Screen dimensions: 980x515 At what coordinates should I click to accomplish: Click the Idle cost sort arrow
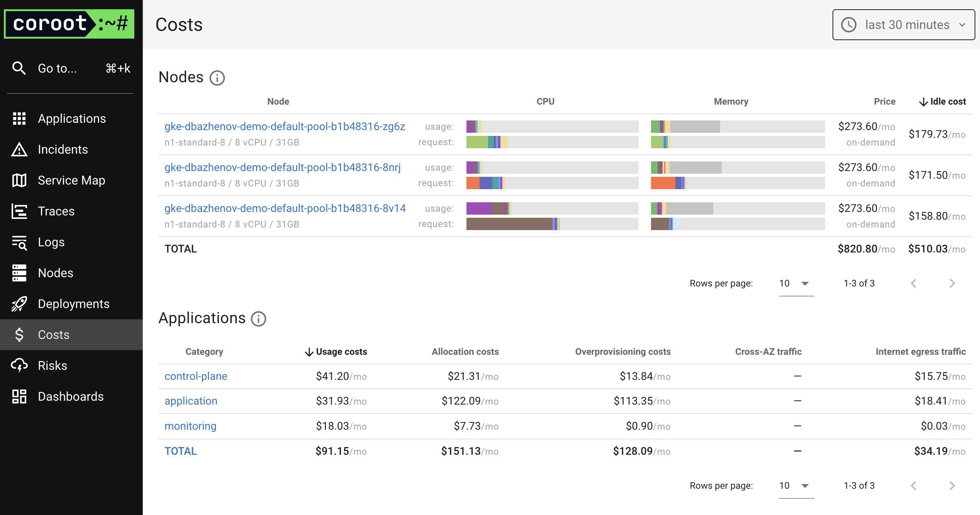924,102
